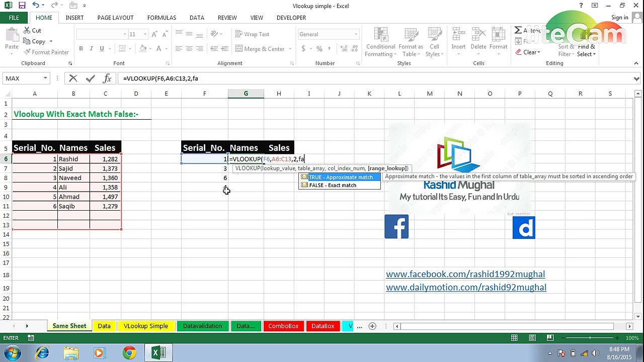
Task: Open the facebook.com/rashid1992mughal link
Action: [x=465, y=274]
